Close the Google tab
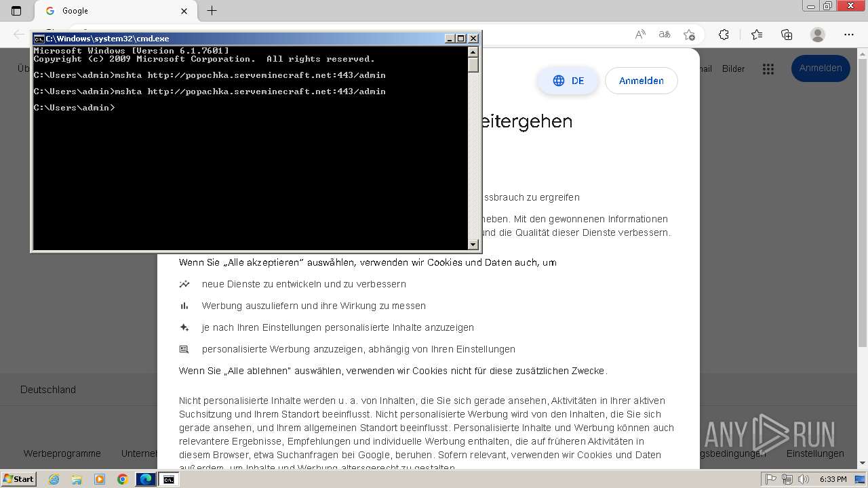The image size is (868, 488). pyautogui.click(x=184, y=11)
